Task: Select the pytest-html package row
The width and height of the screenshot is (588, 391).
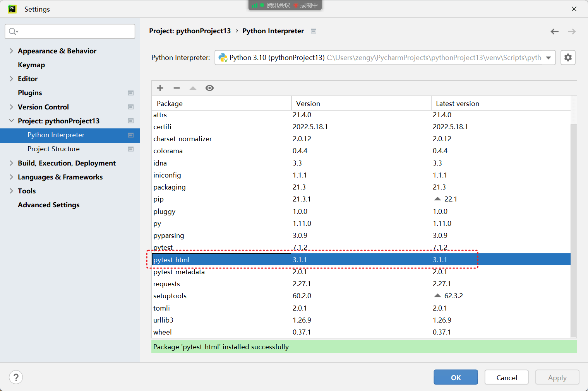Action: point(361,260)
